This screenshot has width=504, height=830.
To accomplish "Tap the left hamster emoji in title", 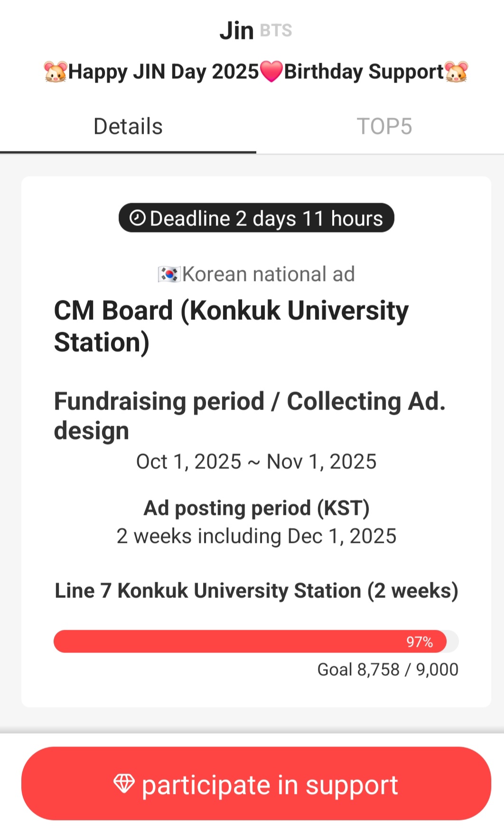I will pyautogui.click(x=55, y=72).
